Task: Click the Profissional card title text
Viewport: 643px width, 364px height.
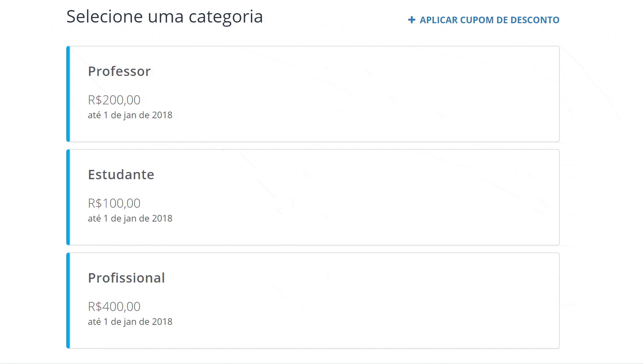Action: (127, 278)
